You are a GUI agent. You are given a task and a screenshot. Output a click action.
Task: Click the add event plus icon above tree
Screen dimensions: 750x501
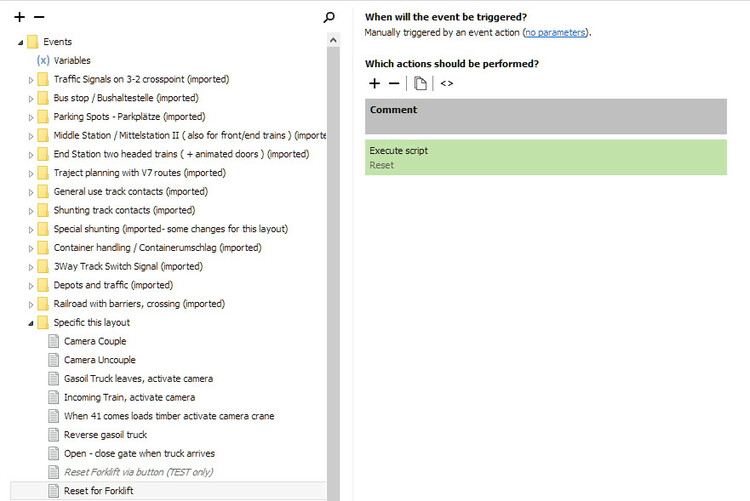tap(19, 17)
